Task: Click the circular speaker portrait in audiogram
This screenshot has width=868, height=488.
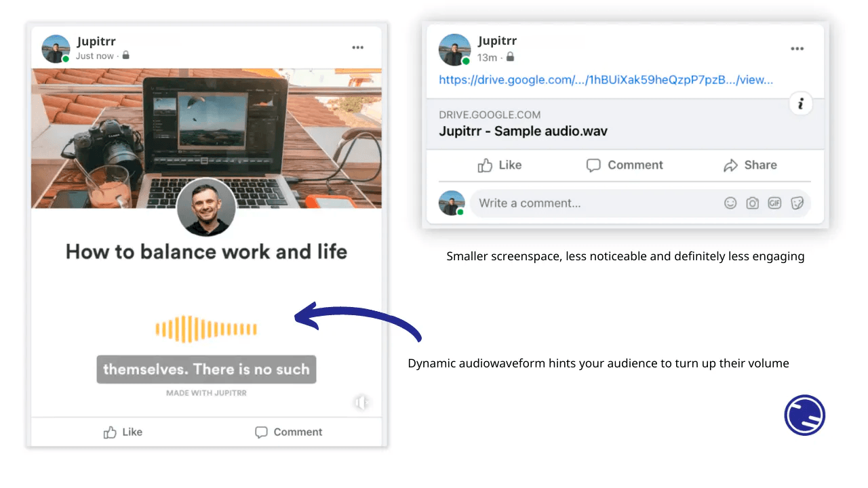Action: 206,208
